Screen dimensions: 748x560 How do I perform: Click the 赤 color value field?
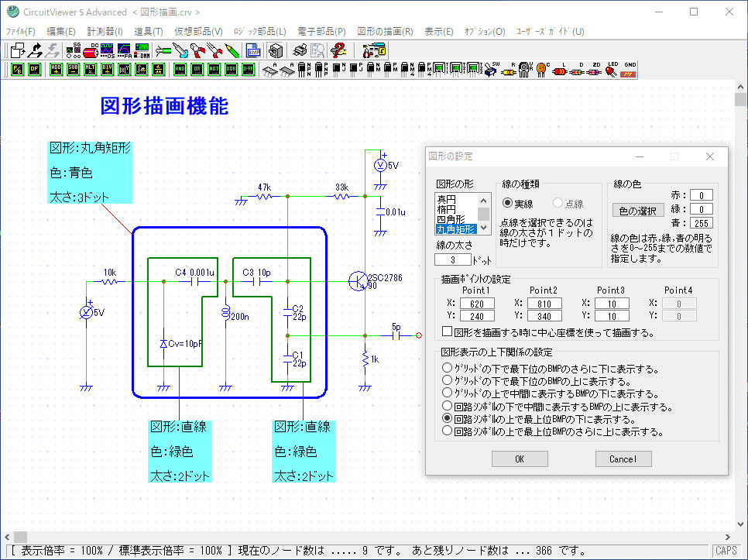pos(702,195)
